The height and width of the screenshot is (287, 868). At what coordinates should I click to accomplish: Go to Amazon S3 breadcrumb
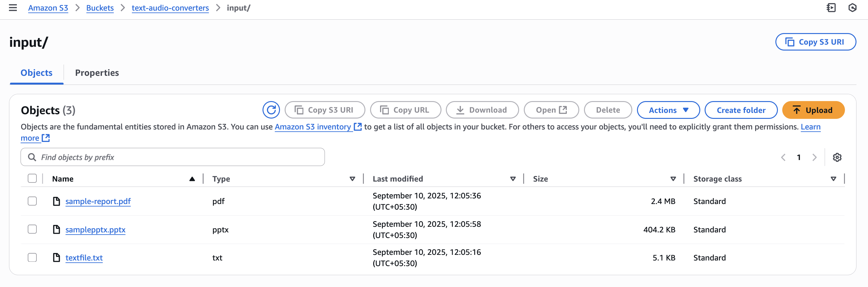point(48,8)
